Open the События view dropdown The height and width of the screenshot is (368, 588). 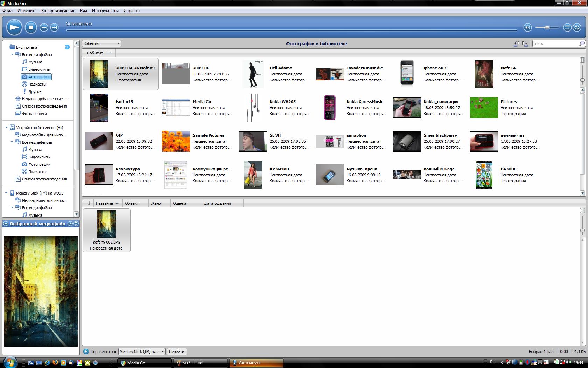click(102, 43)
